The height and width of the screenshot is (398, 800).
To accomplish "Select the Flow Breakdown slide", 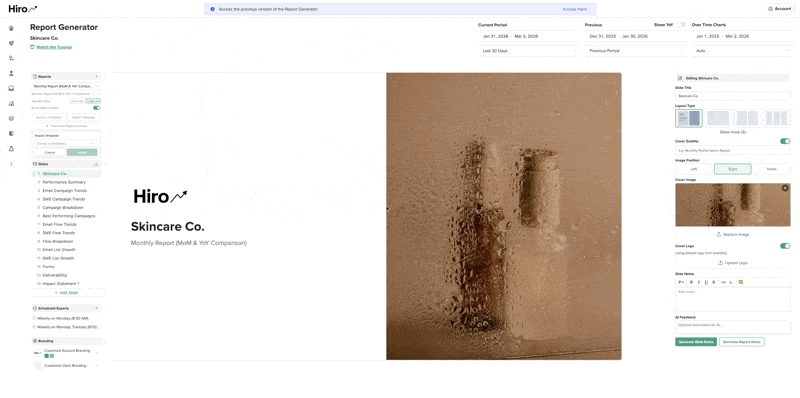I will pos(58,241).
